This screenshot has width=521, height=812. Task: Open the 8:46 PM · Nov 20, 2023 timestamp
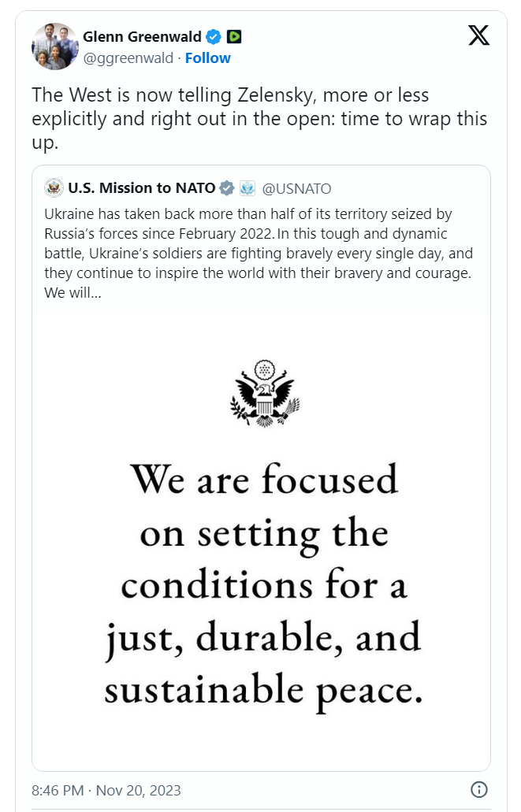tap(106, 790)
